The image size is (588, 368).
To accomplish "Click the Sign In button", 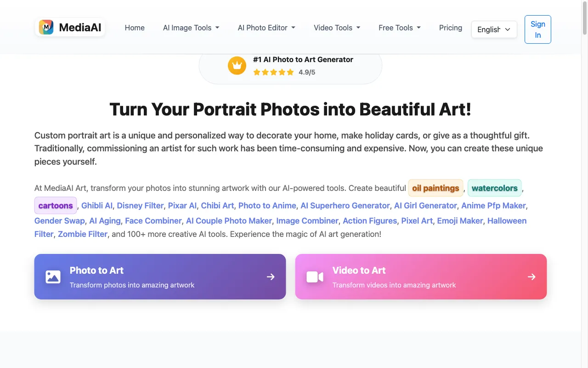I will click(538, 29).
